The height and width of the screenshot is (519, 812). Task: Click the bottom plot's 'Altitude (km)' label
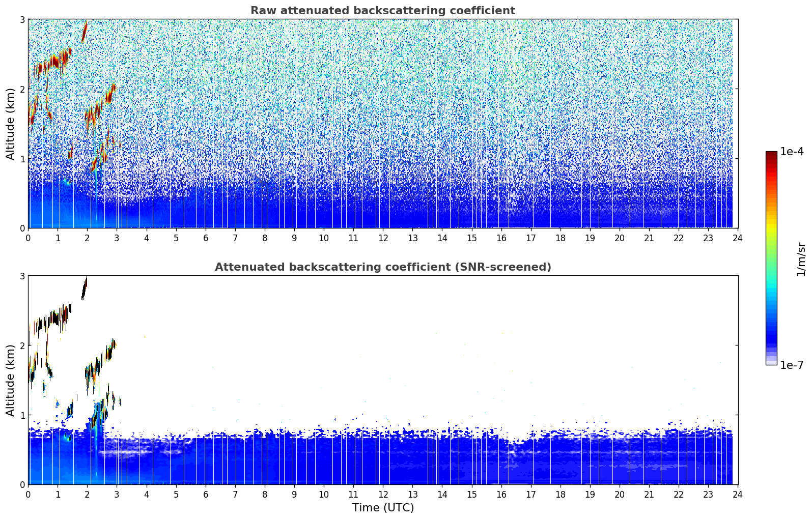[x=11, y=380]
